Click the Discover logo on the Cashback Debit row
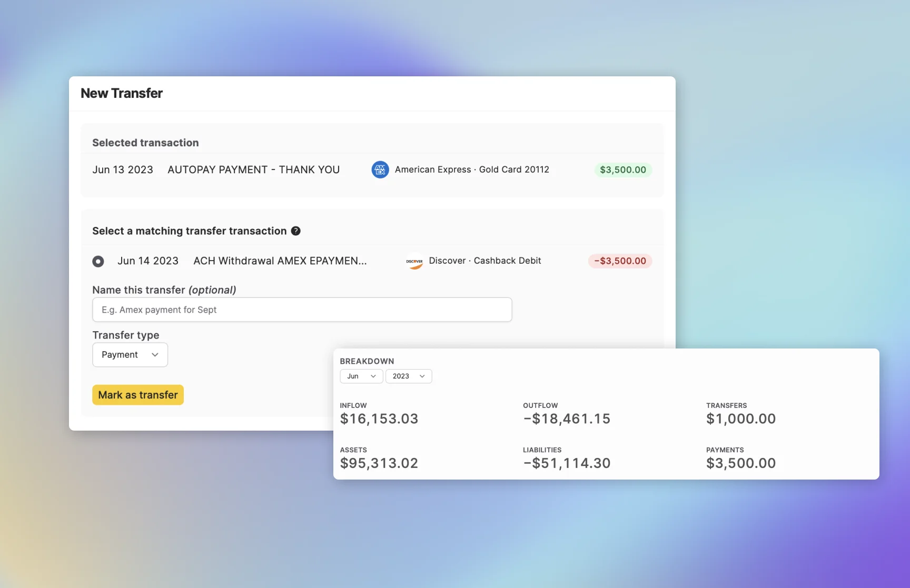910x588 pixels. [414, 261]
